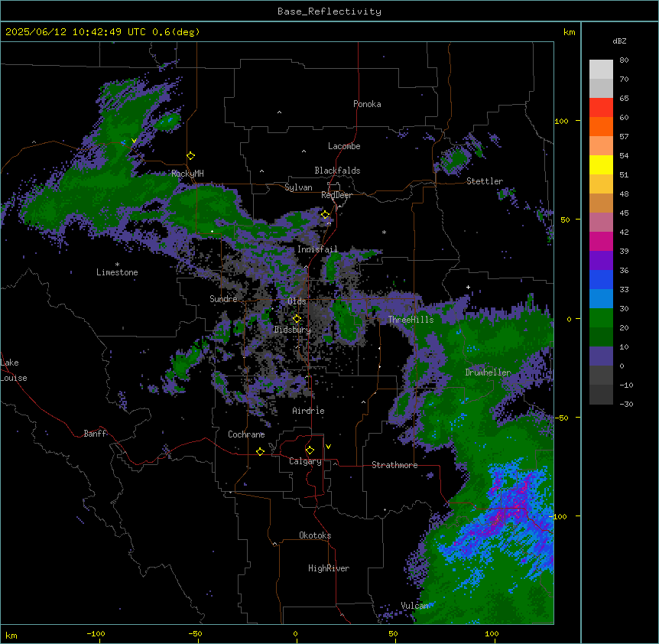
Task: Click the Banff label
Action: (95, 434)
